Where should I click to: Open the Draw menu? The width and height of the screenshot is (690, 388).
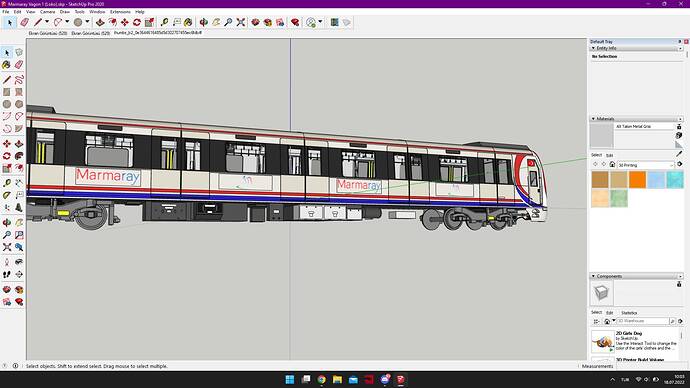tap(65, 12)
